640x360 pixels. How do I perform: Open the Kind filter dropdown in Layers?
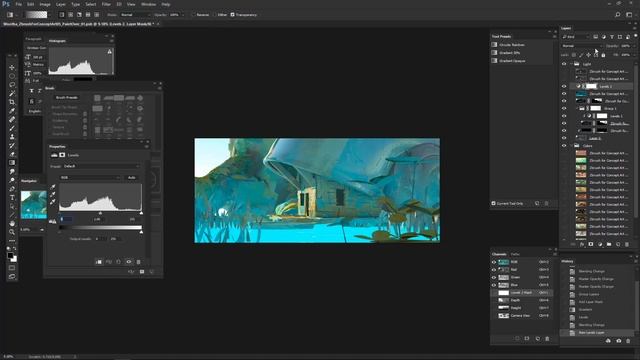[576, 37]
